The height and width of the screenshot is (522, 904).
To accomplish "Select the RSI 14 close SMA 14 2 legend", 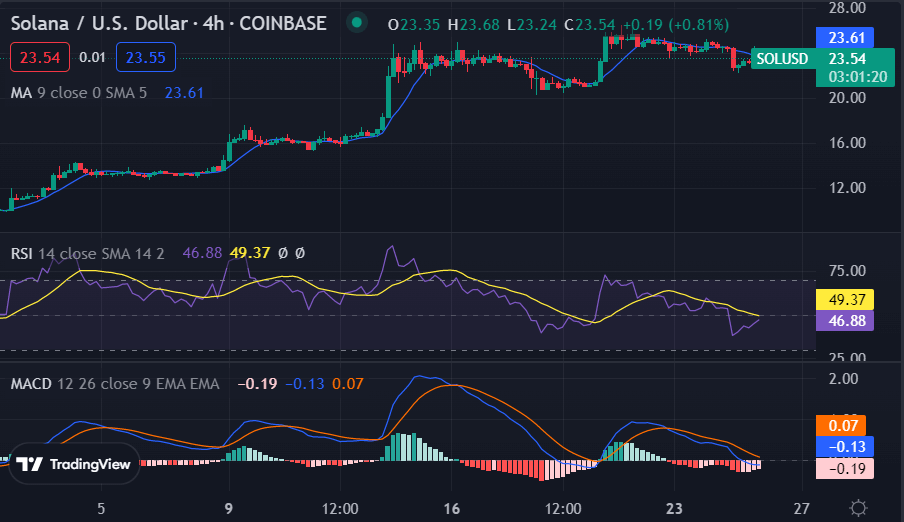I will (88, 253).
